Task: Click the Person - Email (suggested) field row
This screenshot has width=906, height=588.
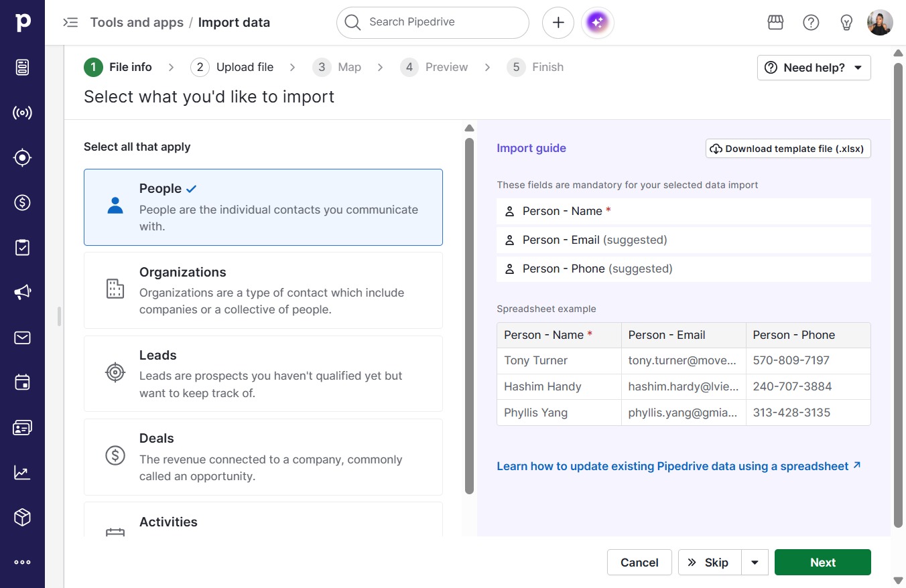Action: (684, 240)
